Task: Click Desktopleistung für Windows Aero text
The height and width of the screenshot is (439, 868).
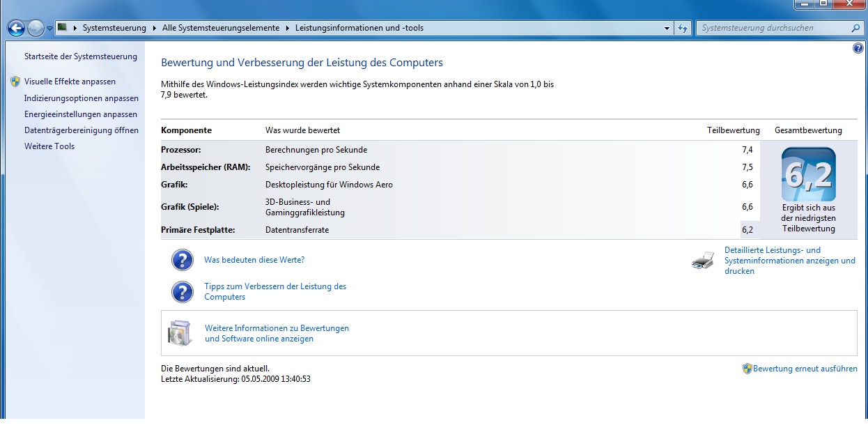Action: (329, 185)
